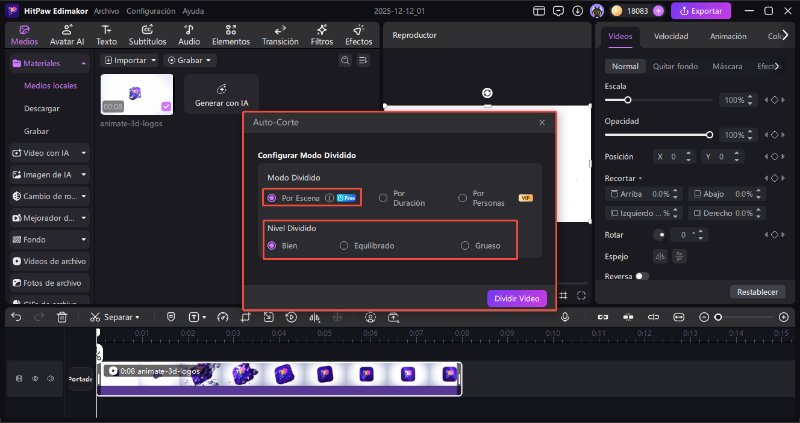Open the Medios tab
The height and width of the screenshot is (423, 800).
(24, 35)
